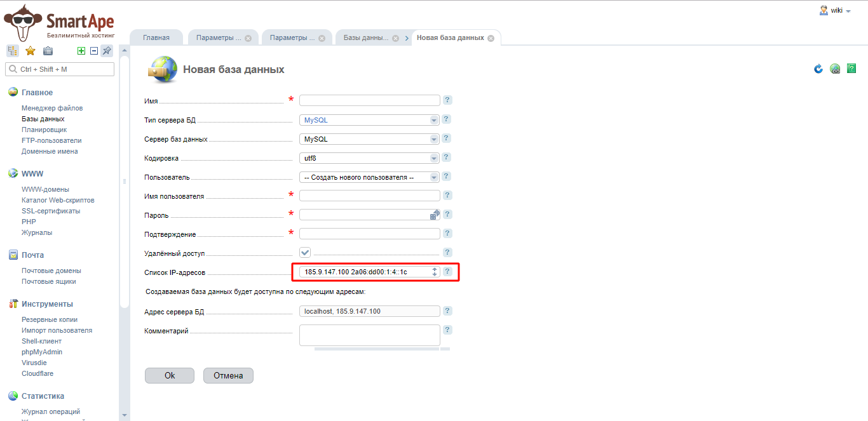This screenshot has width=868, height=421.
Task: Collapse all menu sections with blue minus
Action: pos(94,51)
